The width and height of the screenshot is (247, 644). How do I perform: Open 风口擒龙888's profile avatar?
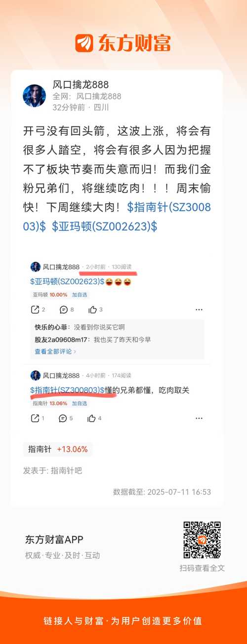[35, 96]
